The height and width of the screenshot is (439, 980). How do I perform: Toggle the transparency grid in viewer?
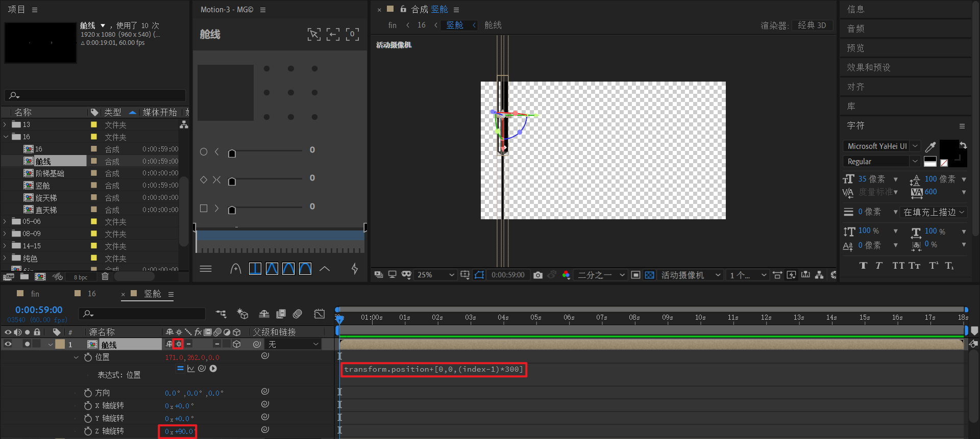(649, 275)
